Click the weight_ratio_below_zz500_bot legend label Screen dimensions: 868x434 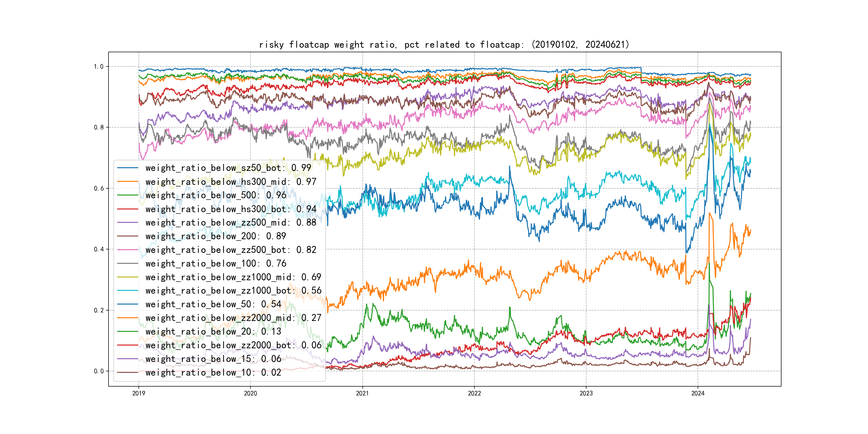pyautogui.click(x=231, y=250)
